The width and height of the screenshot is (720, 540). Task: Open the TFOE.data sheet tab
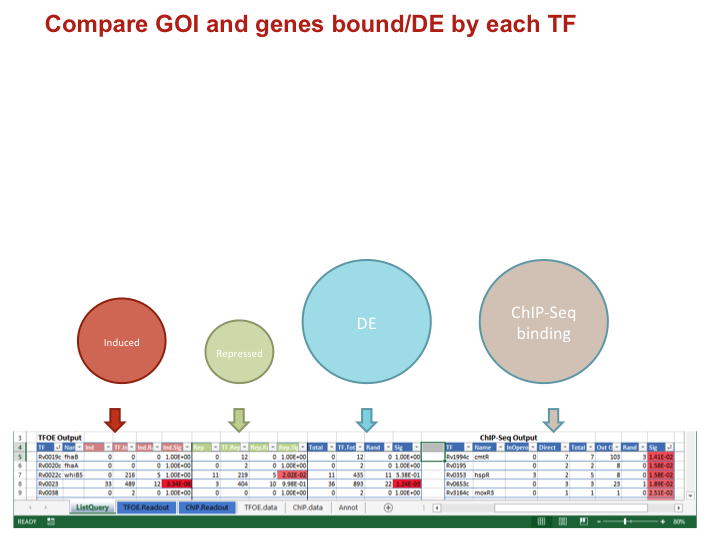tap(263, 508)
